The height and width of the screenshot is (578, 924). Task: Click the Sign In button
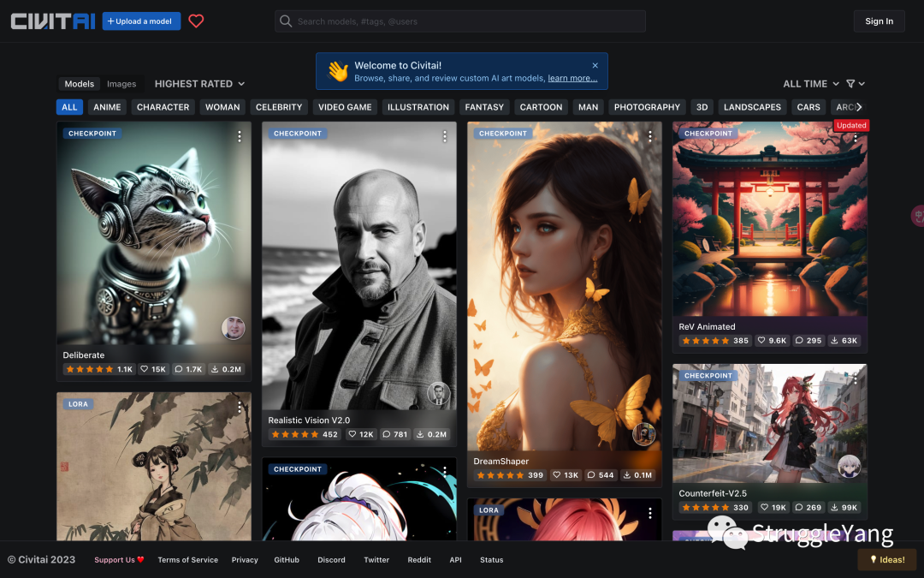coord(880,21)
